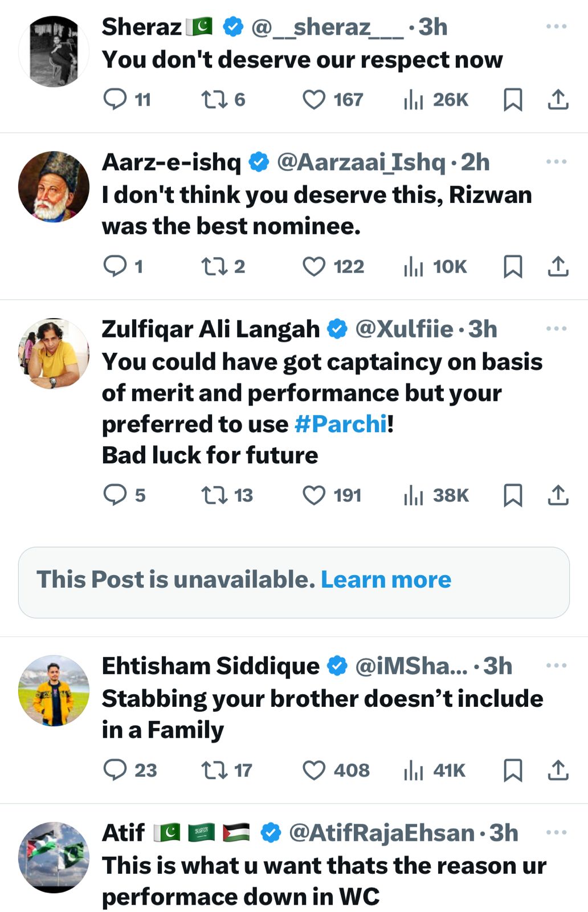Screen dimensions: 588x912
Task: Click the Learn more link
Action: (386, 580)
